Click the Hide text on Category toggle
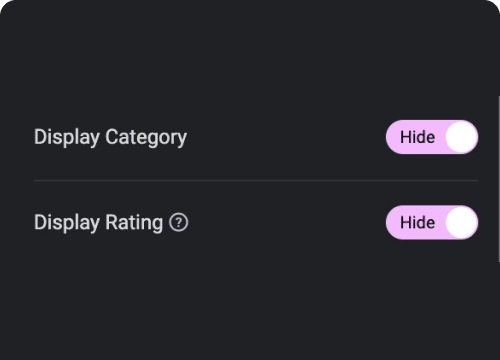Screen dimensions: 500x360 (x=417, y=137)
